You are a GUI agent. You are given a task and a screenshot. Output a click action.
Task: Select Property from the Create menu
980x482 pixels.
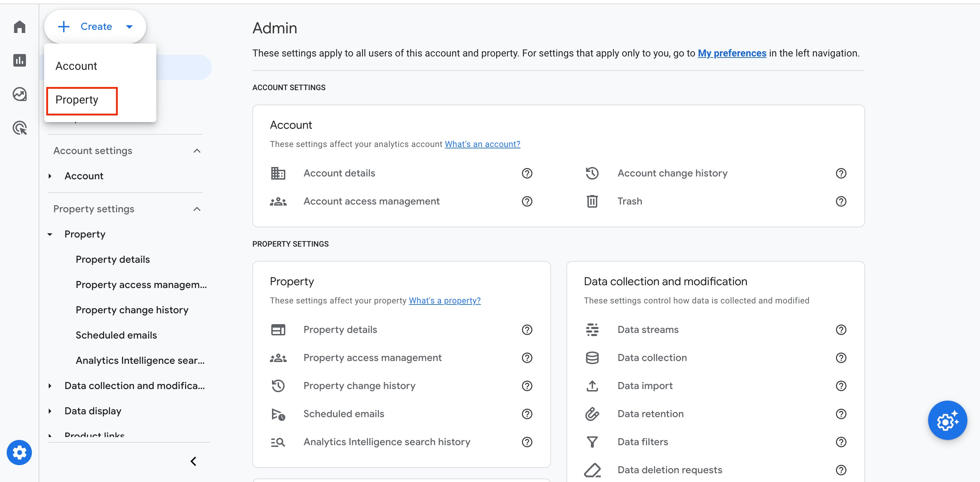pos(77,100)
